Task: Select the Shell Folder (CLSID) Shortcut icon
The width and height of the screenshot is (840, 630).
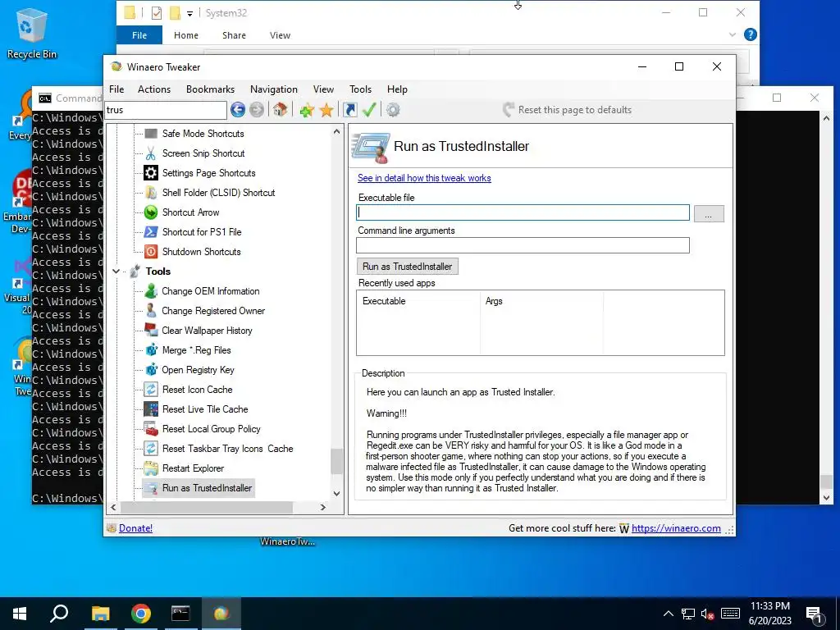Action: 151,192
